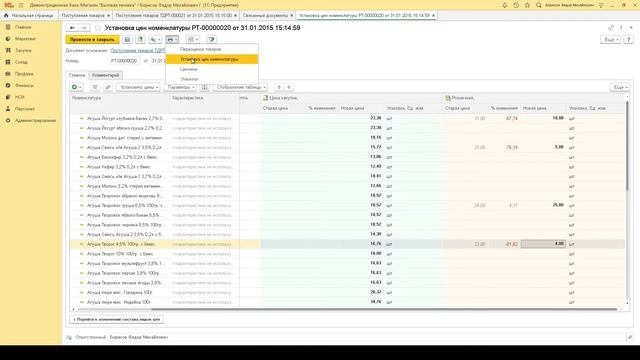Click the columns layout icon after Параметры
Screen dimensions: 640x360
(x=204, y=87)
